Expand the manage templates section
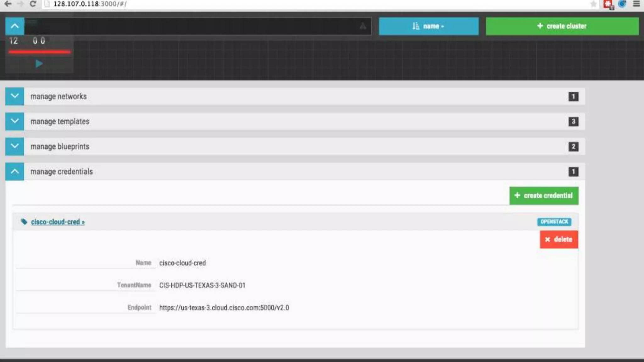 15,121
